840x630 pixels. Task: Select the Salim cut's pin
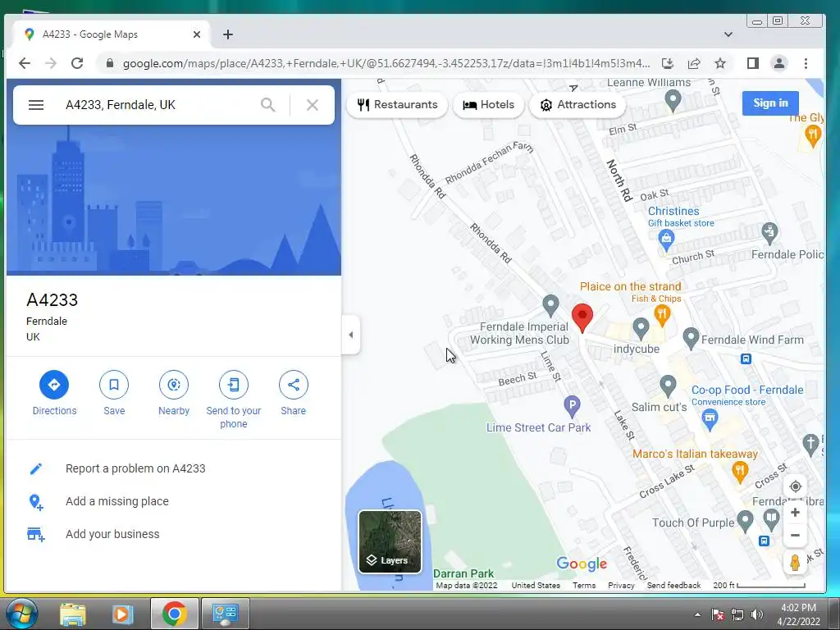pyautogui.click(x=668, y=386)
